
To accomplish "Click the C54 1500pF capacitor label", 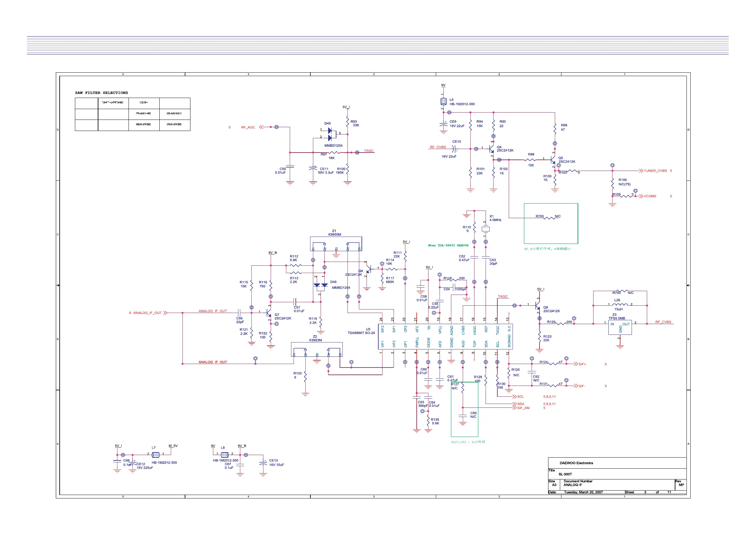I will click(x=455, y=290).
